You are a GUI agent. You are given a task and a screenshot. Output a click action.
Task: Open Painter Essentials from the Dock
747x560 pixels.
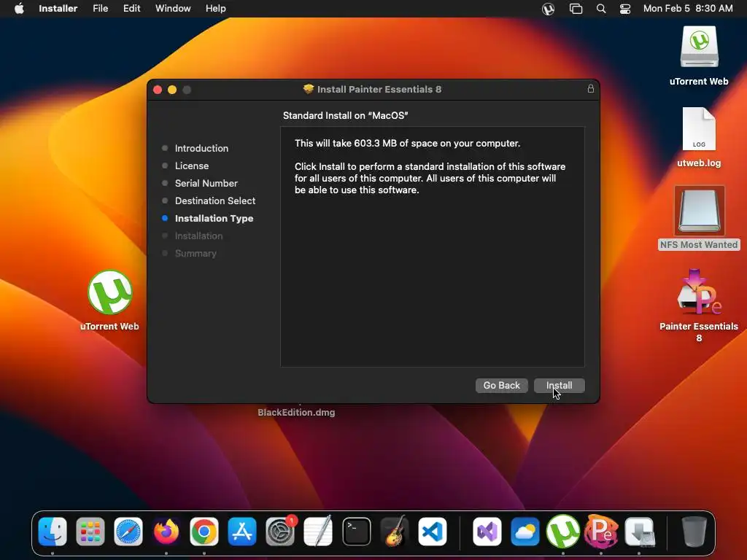pyautogui.click(x=601, y=532)
